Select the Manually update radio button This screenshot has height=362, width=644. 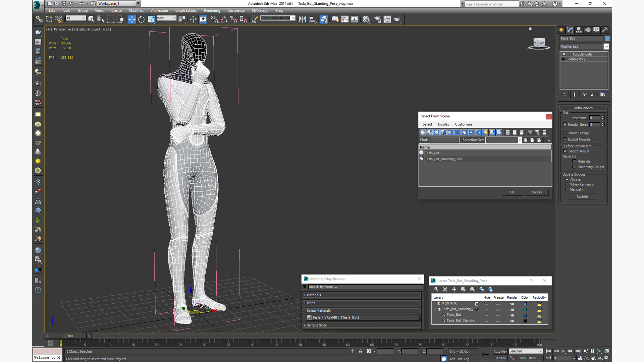pos(567,189)
